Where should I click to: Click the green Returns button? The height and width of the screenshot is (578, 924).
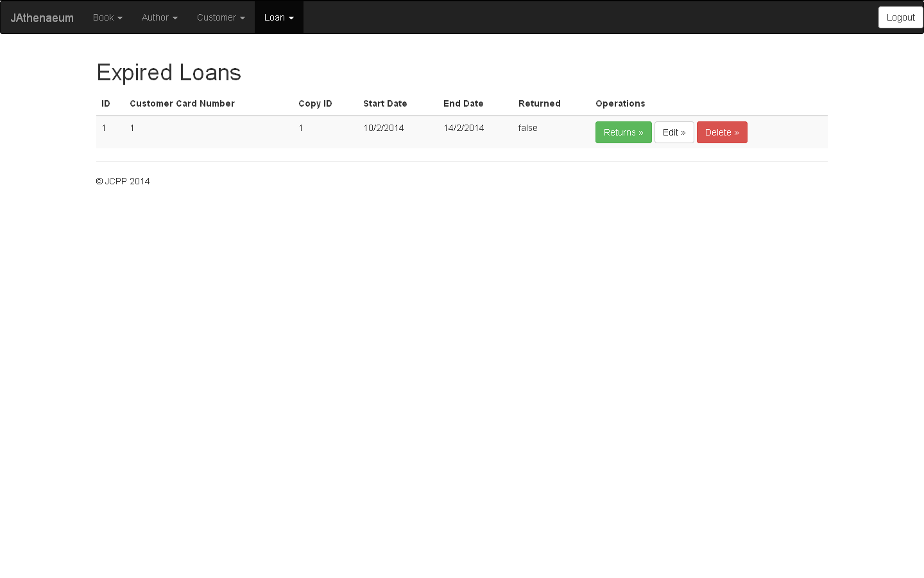point(624,132)
